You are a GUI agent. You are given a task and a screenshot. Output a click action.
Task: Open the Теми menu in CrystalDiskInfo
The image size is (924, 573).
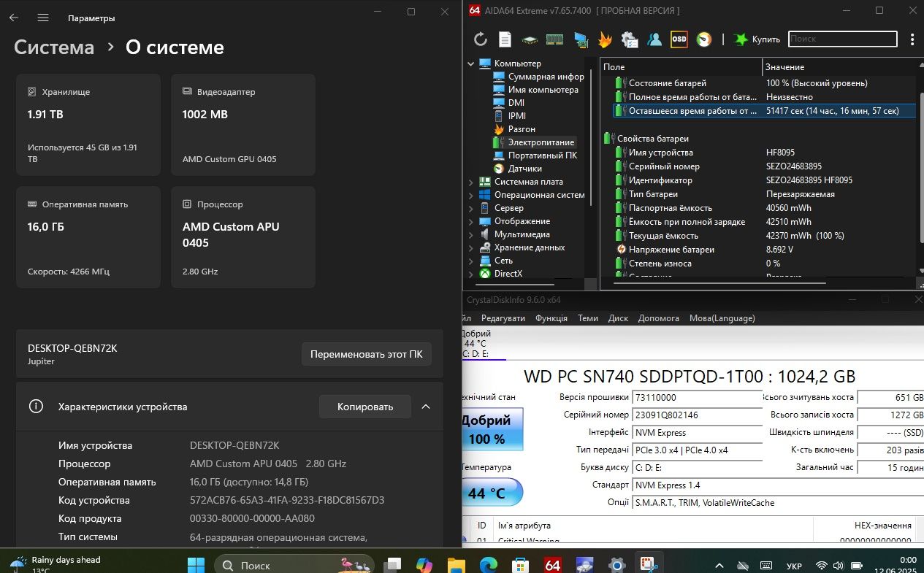click(588, 318)
